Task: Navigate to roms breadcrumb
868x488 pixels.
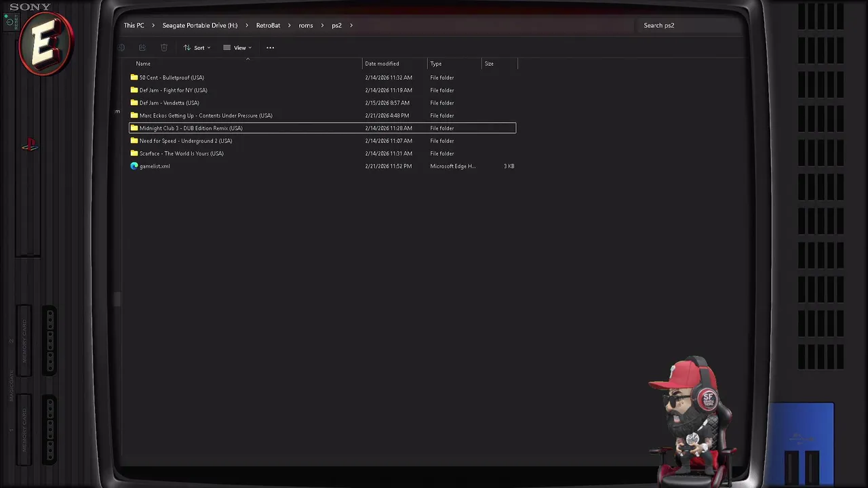Action: click(x=306, y=25)
